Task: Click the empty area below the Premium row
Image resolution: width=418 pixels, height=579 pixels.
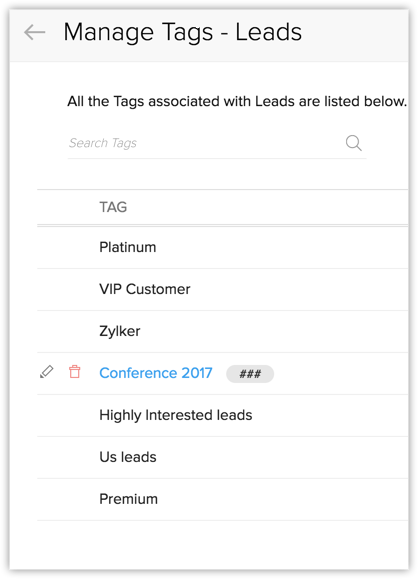Action: (x=223, y=545)
